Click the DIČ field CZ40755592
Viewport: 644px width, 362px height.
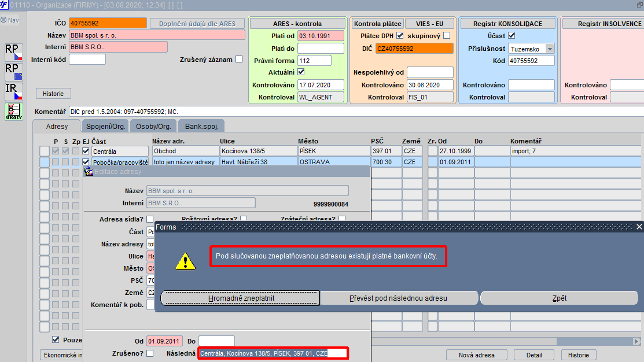tap(414, 49)
